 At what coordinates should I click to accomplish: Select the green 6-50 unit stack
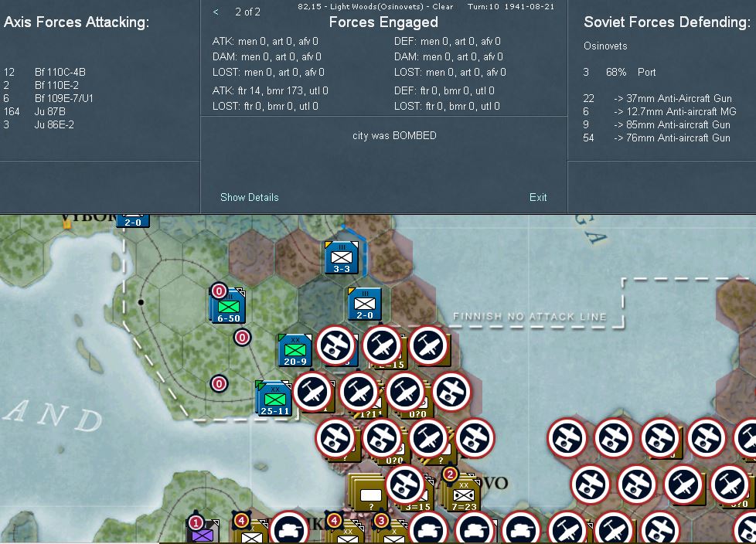pyautogui.click(x=228, y=307)
